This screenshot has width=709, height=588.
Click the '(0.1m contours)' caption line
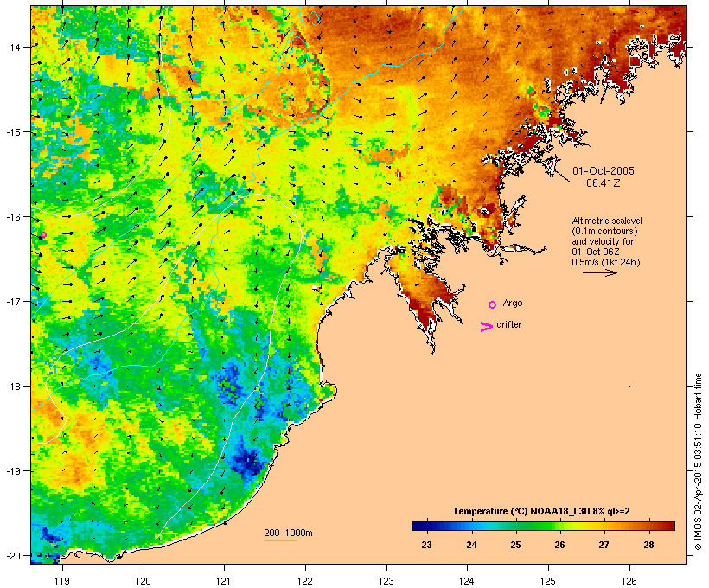(604, 231)
